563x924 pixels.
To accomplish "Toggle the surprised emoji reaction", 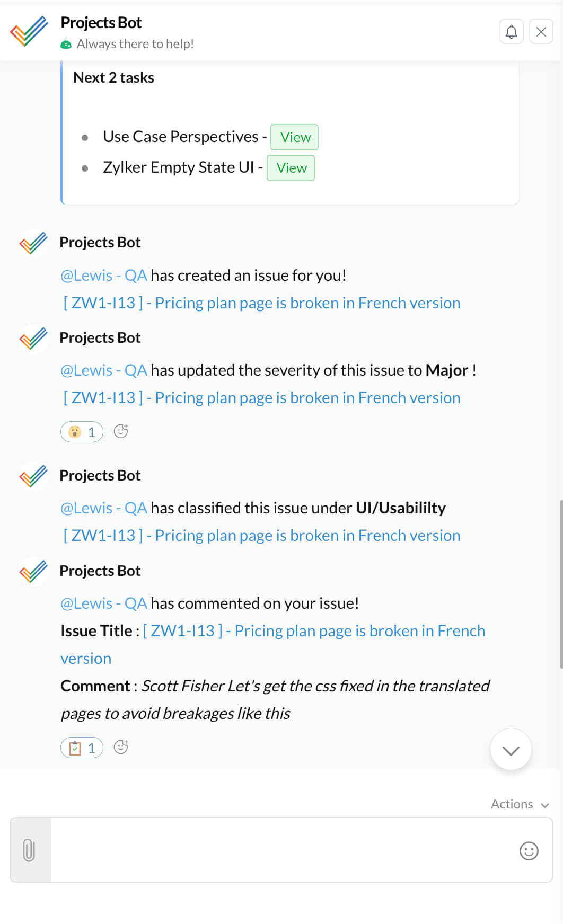I will click(x=82, y=432).
